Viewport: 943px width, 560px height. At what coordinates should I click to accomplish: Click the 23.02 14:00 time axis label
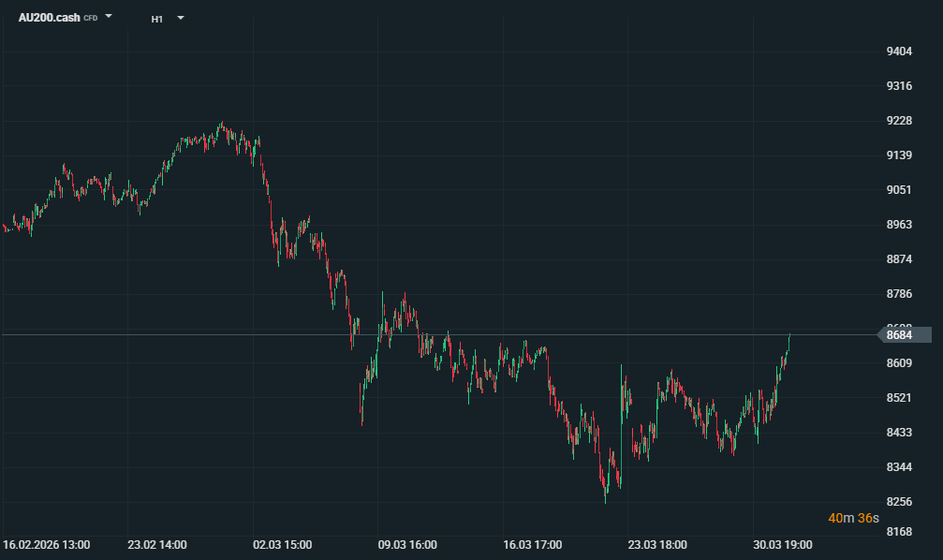(157, 544)
